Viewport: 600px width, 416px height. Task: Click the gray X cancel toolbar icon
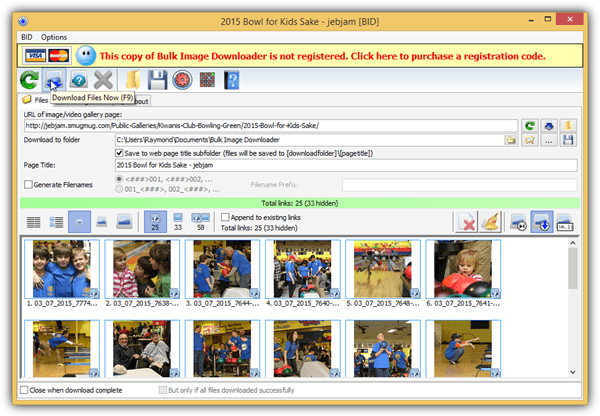pos(103,80)
